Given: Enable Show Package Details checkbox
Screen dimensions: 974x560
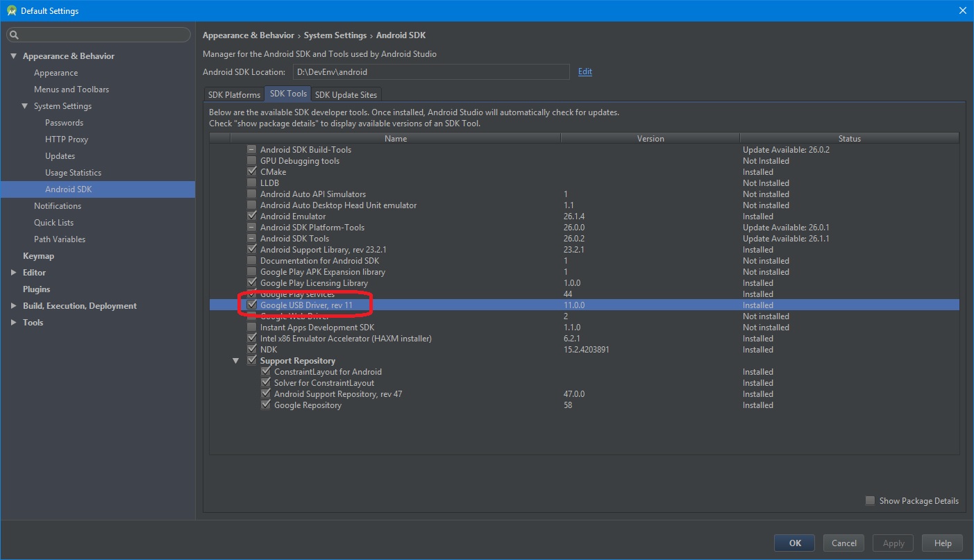Looking at the screenshot, I should pyautogui.click(x=870, y=501).
